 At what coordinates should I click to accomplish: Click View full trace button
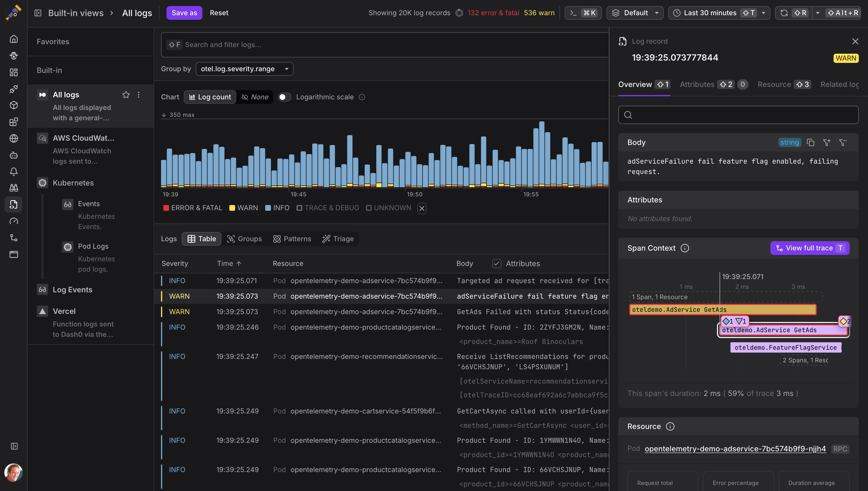point(810,248)
